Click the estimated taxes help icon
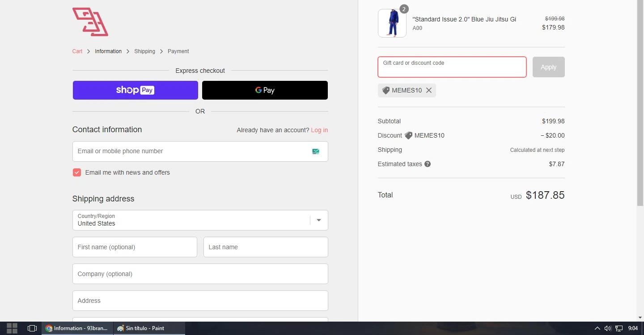Viewport: 644px width, 335px height. (428, 164)
